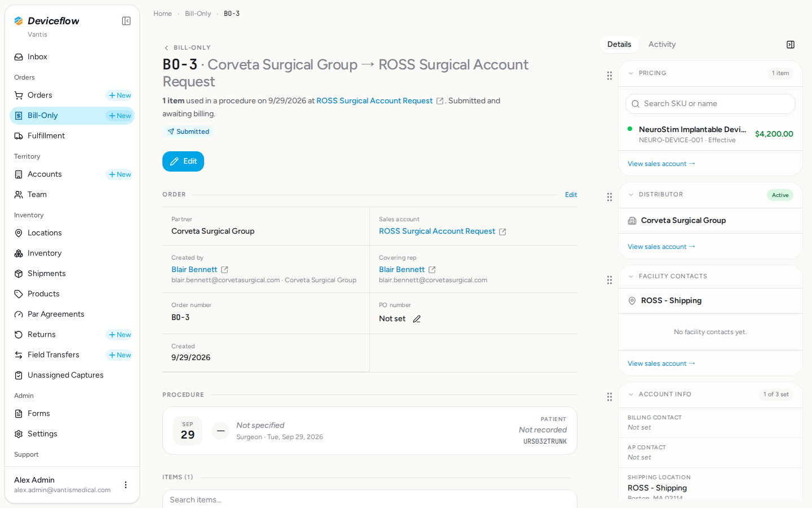View sales account under Pricing card

(x=661, y=164)
